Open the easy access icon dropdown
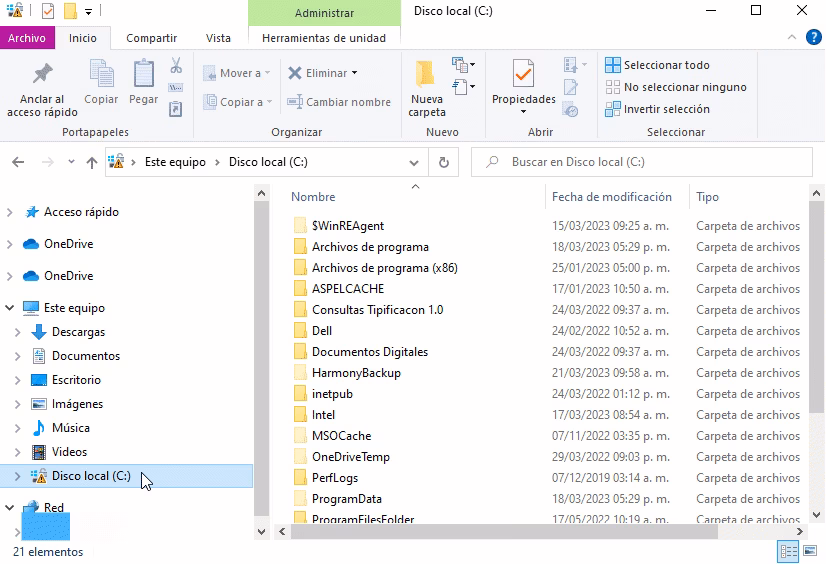The image size is (826, 564). click(464, 86)
